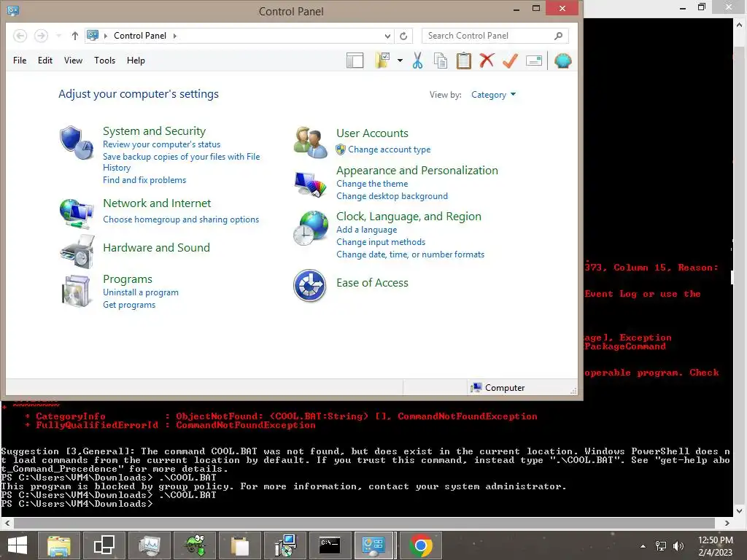Click the navigation pane toggle toolbar icon

pos(355,61)
